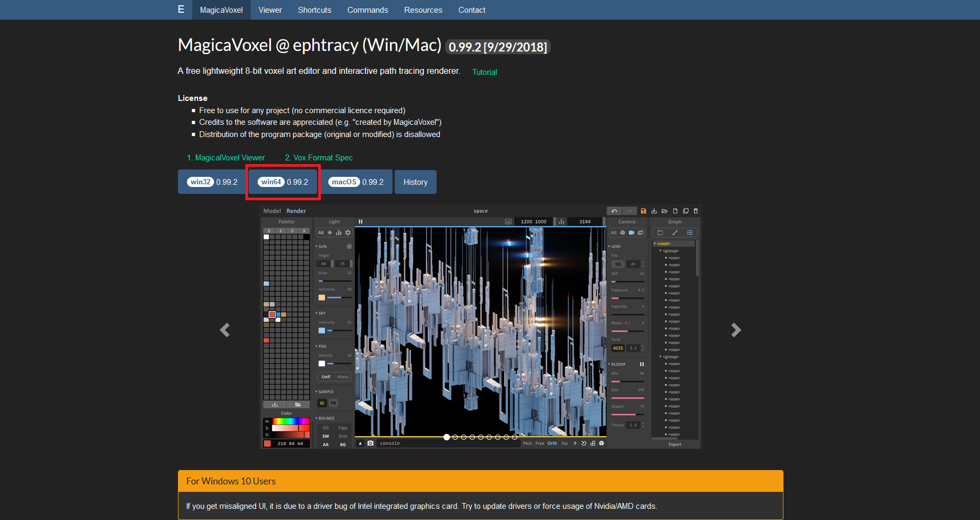
Task: Click the palette download import icon
Action: pyautogui.click(x=275, y=404)
